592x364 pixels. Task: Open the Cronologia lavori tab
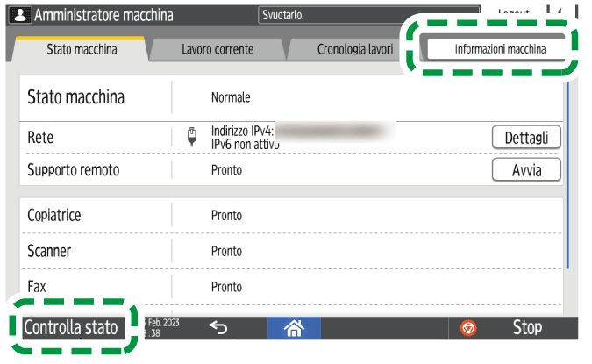354,49
